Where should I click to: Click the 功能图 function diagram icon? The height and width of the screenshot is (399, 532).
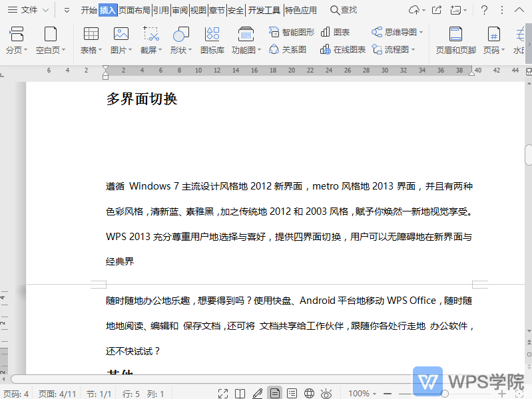[246, 34]
